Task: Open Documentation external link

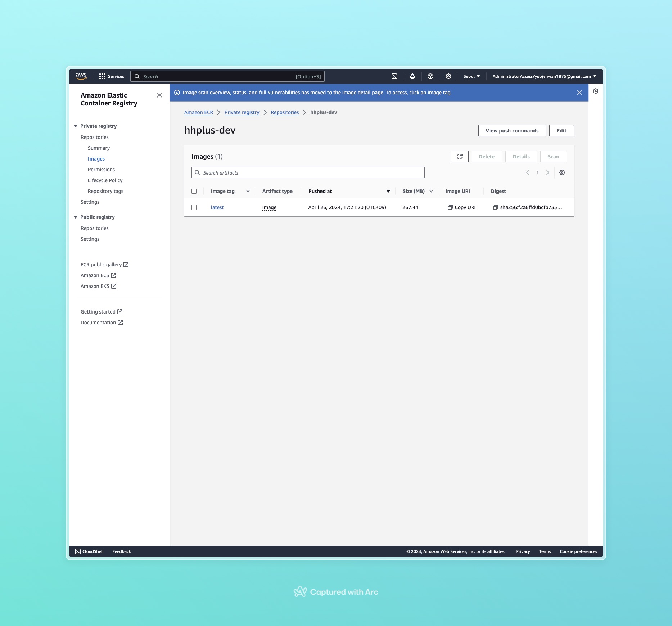Action: (102, 323)
